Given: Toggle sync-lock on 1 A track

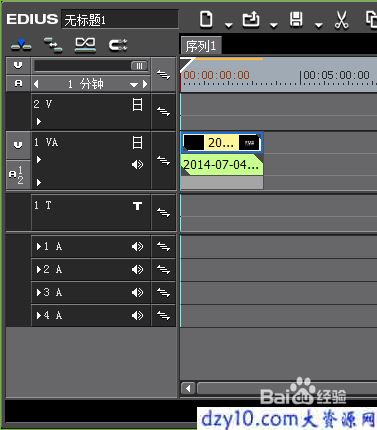Looking at the screenshot, I should pyautogui.click(x=163, y=247).
